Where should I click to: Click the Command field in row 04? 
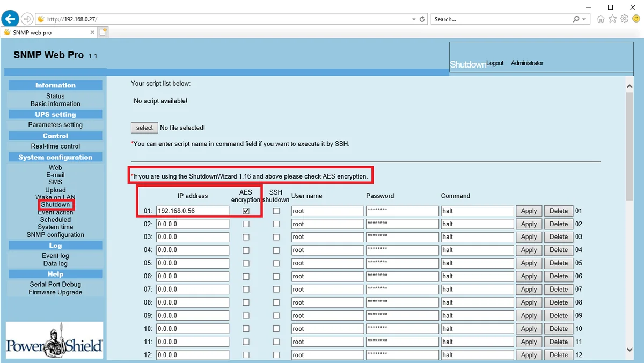point(477,250)
